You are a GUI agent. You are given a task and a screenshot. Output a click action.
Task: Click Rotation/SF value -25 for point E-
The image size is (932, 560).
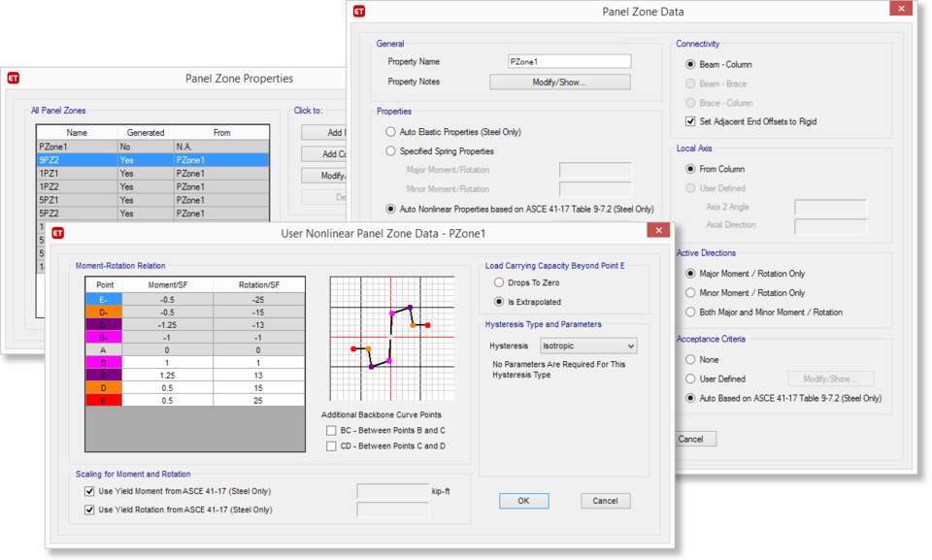(x=258, y=300)
